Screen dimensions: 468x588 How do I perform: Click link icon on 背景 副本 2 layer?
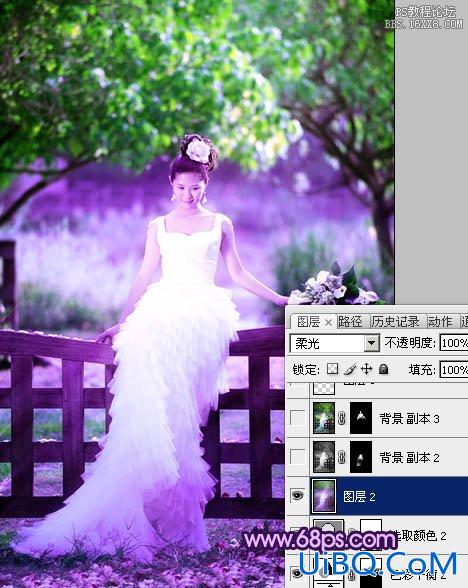(x=342, y=457)
